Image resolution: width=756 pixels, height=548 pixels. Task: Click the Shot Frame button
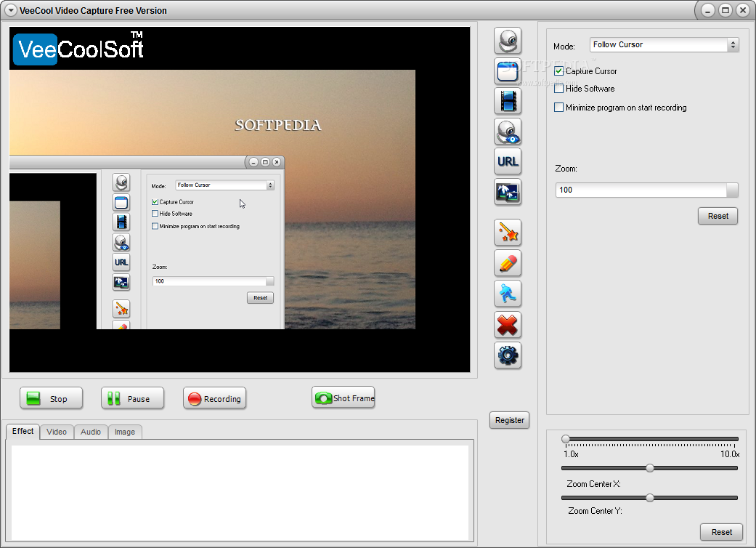click(x=344, y=398)
